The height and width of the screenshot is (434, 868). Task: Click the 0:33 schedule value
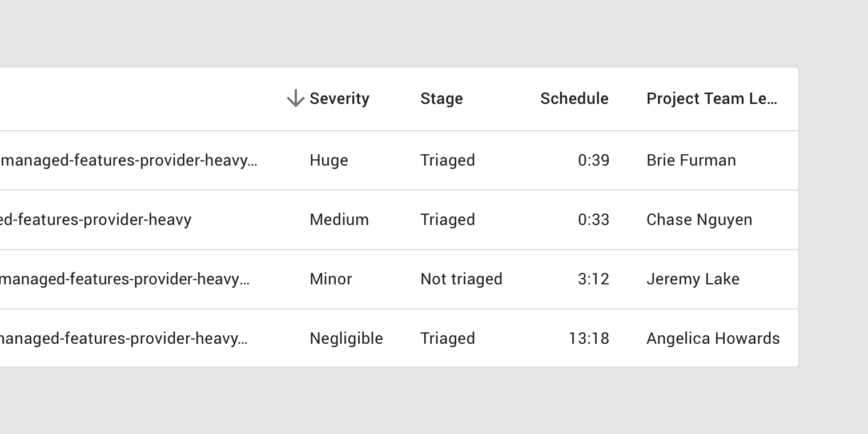pos(593,220)
